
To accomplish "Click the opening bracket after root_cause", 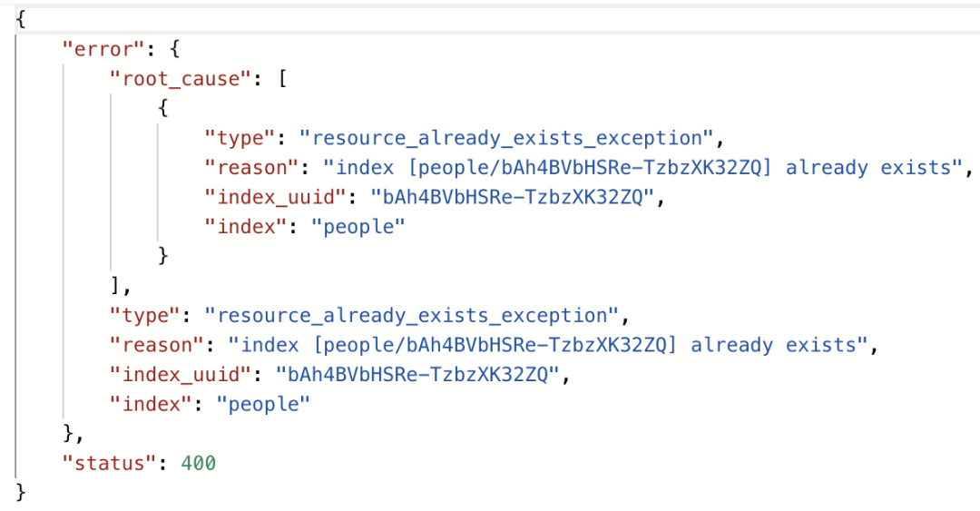I will (282, 79).
